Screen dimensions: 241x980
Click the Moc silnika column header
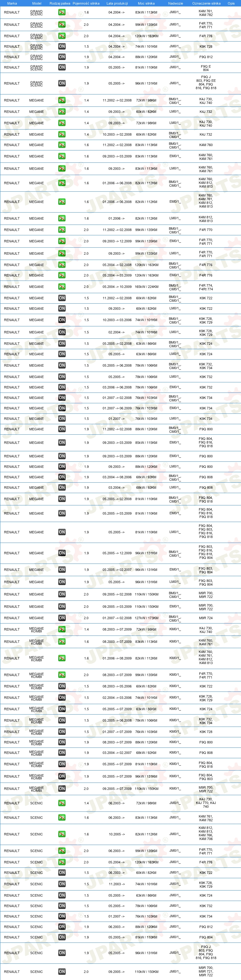146,3
